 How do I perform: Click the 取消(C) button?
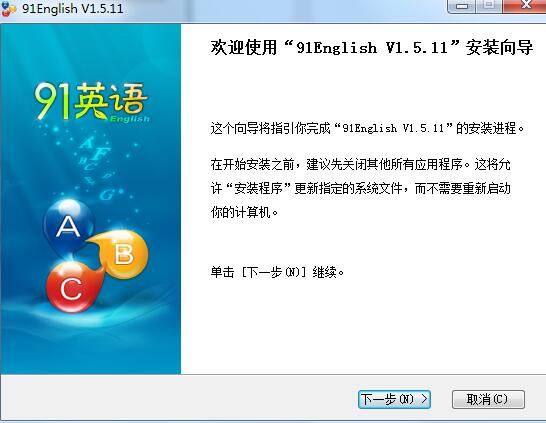[488, 399]
